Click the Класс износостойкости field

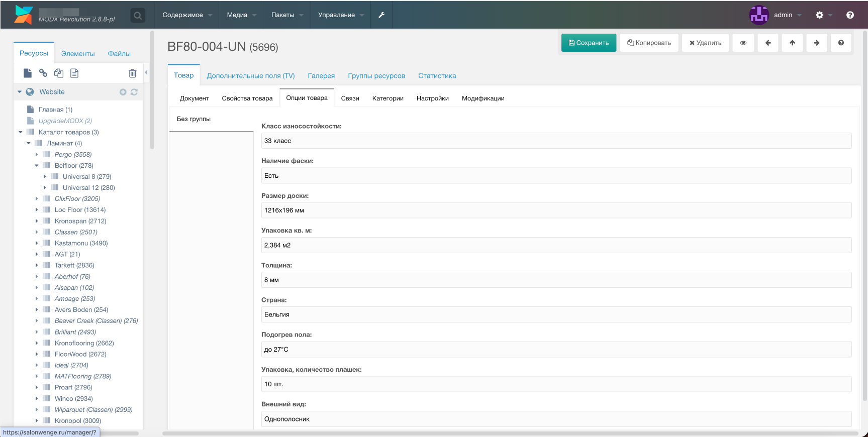(556, 141)
